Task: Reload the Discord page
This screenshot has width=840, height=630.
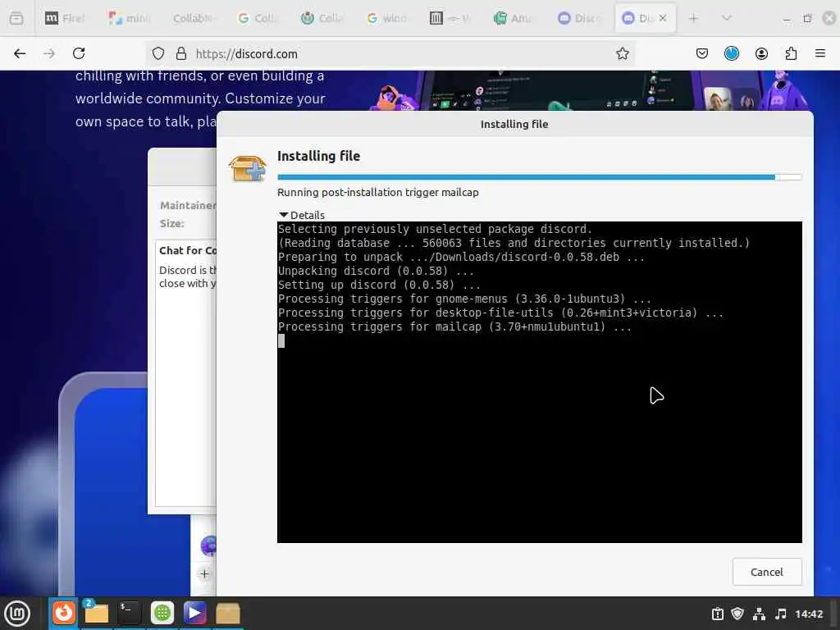Action: point(79,53)
